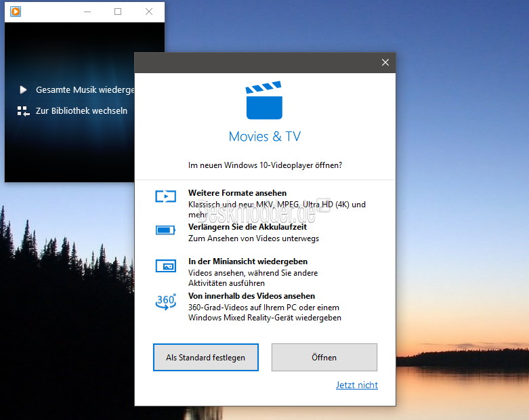This screenshot has width=529, height=420.
Task: Play all music via the play triangle icon
Action: (23, 89)
